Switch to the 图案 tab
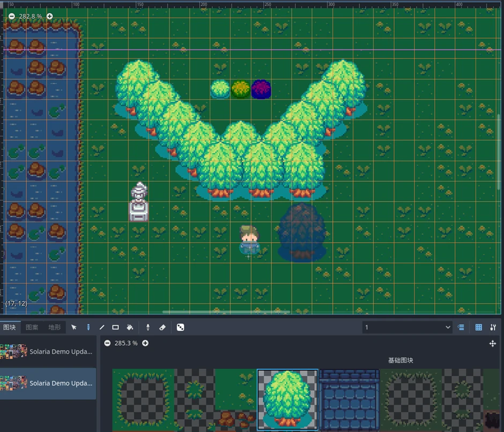Image resolution: width=504 pixels, height=432 pixels. [32, 327]
